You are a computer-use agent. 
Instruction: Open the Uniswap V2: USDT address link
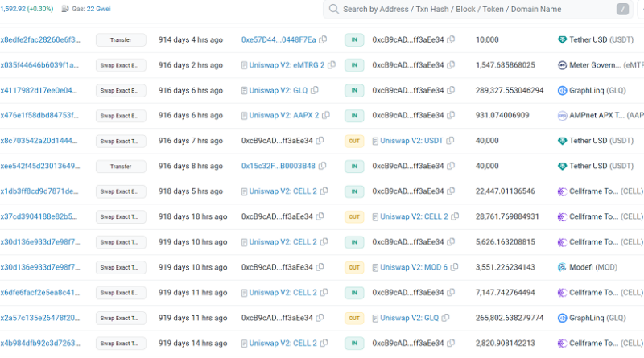[x=411, y=142]
